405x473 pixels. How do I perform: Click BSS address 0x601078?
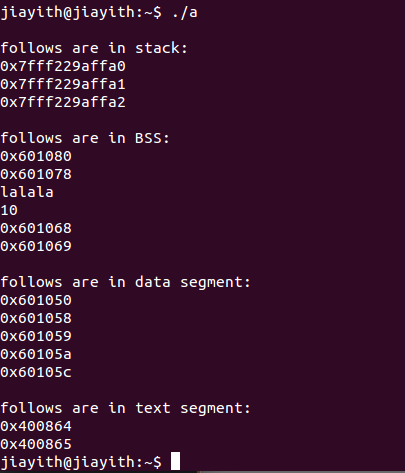point(36,174)
